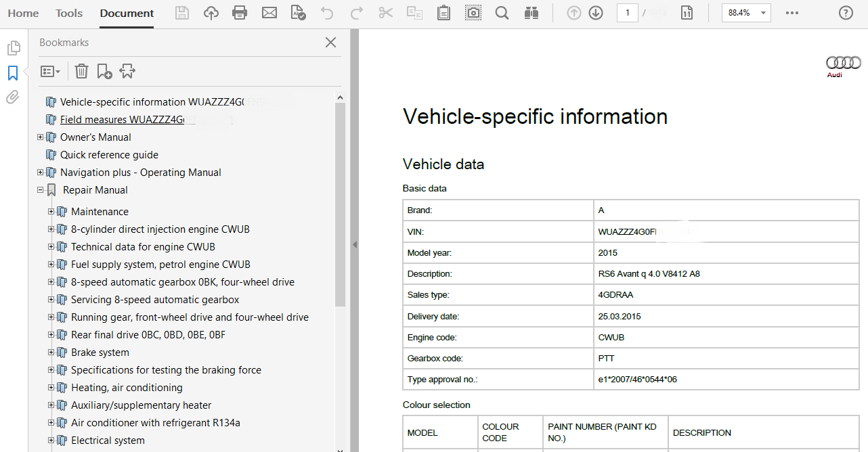868x452 pixels.
Task: Take a snapshot with camera icon
Action: point(473,13)
